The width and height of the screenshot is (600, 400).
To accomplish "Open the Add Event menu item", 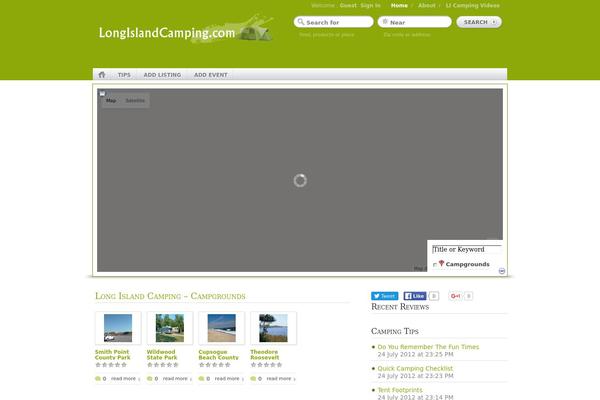I will 210,75.
